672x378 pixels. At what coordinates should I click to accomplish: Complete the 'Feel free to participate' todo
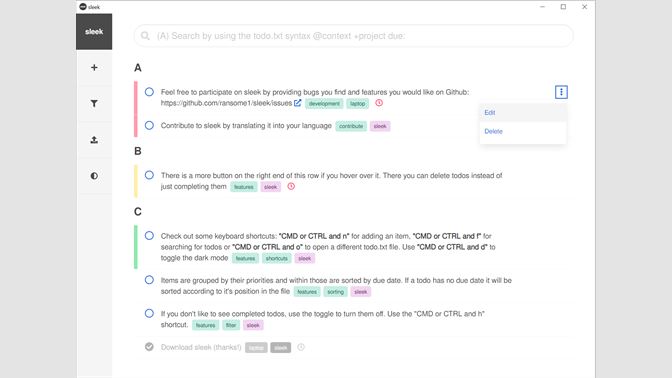click(149, 92)
